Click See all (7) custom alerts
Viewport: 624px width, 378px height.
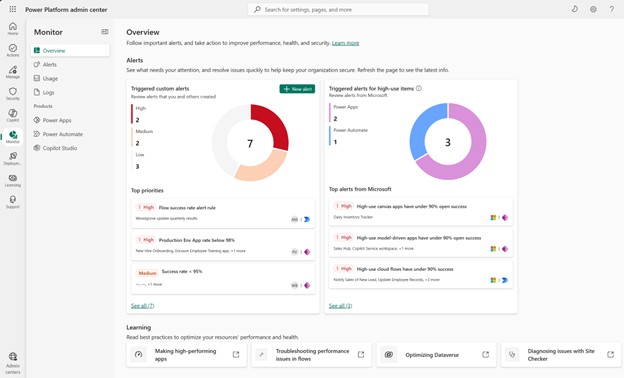tap(142, 306)
